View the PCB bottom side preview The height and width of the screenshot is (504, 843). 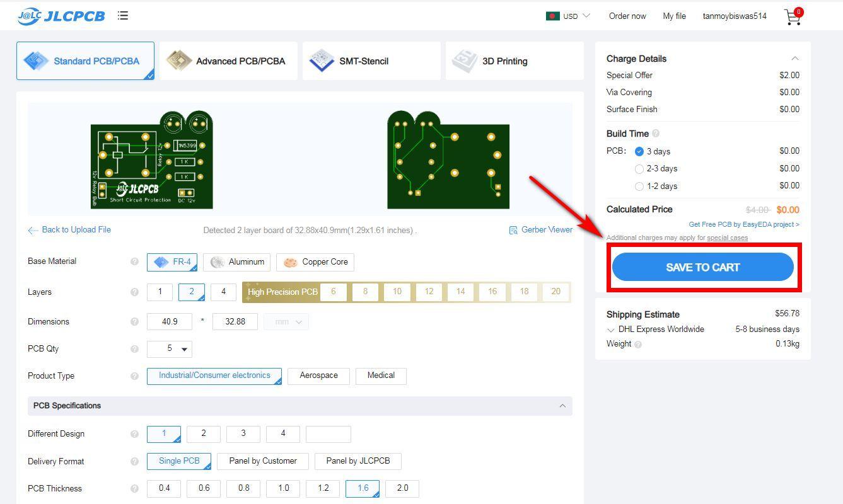pos(448,160)
